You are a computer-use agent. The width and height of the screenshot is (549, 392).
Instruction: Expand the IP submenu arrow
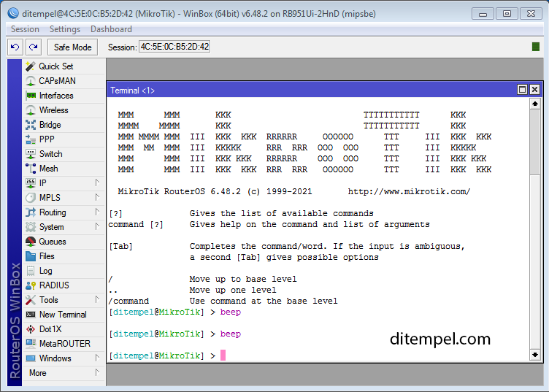97,182
